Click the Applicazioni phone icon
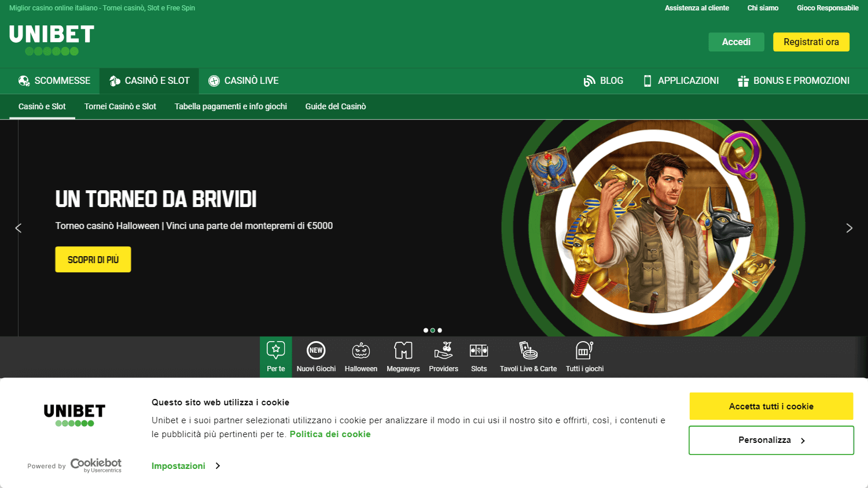868x488 pixels. coord(648,81)
